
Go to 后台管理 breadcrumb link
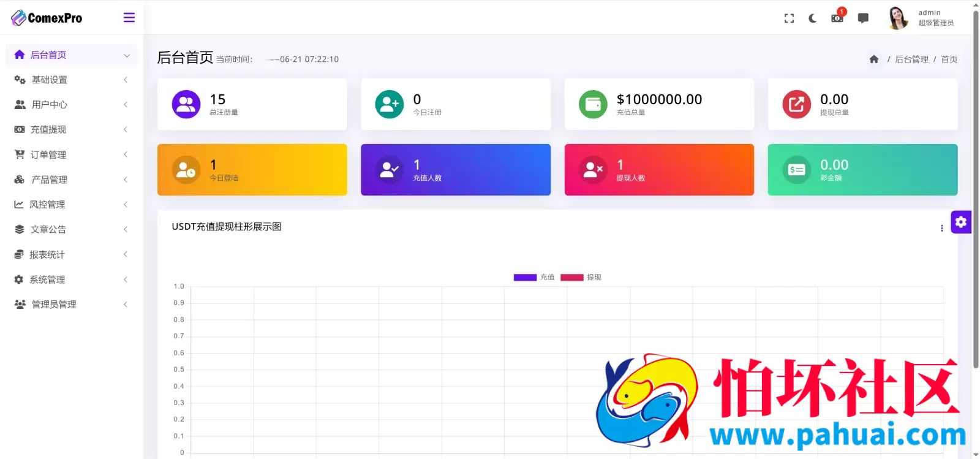(x=911, y=59)
